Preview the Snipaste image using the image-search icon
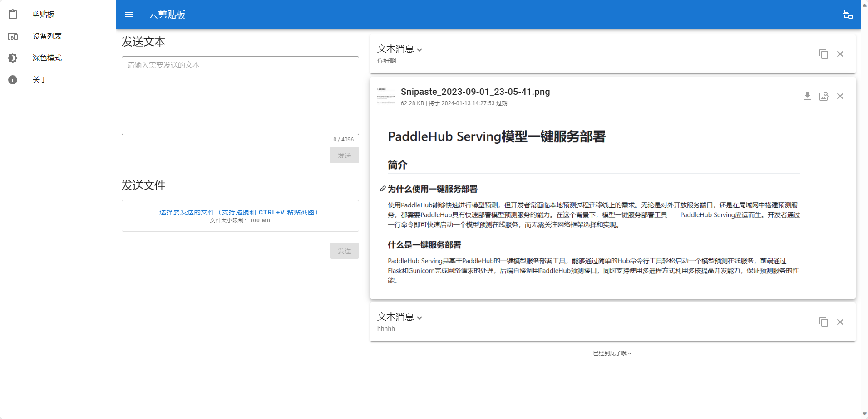 pyautogui.click(x=824, y=96)
